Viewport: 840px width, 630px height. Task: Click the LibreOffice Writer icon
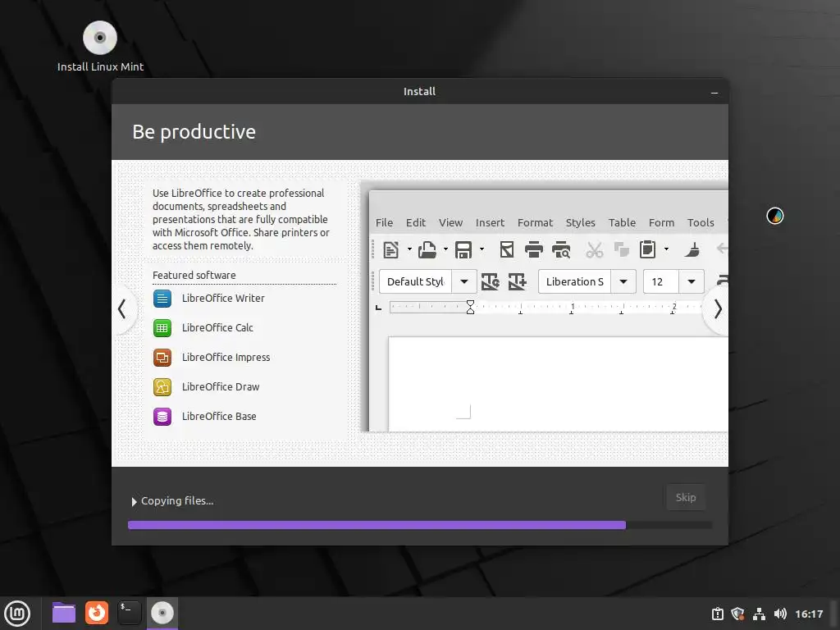tap(162, 299)
